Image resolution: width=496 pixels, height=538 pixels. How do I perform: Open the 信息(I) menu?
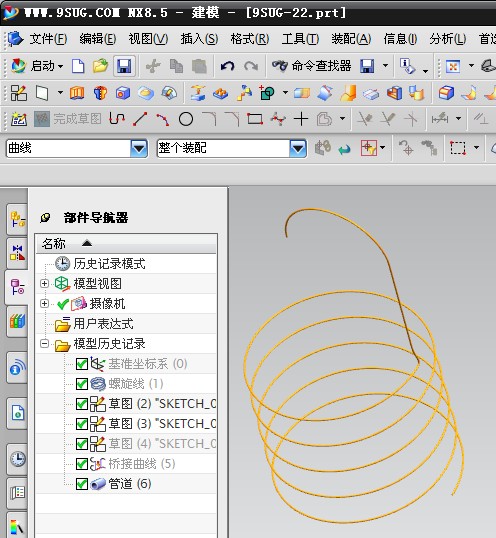(x=400, y=39)
